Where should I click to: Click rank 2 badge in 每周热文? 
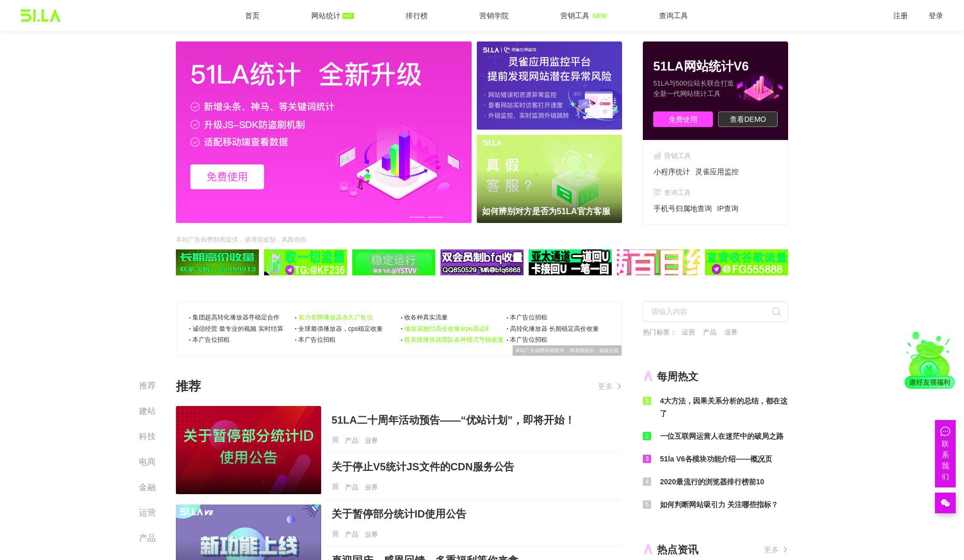pyautogui.click(x=646, y=436)
